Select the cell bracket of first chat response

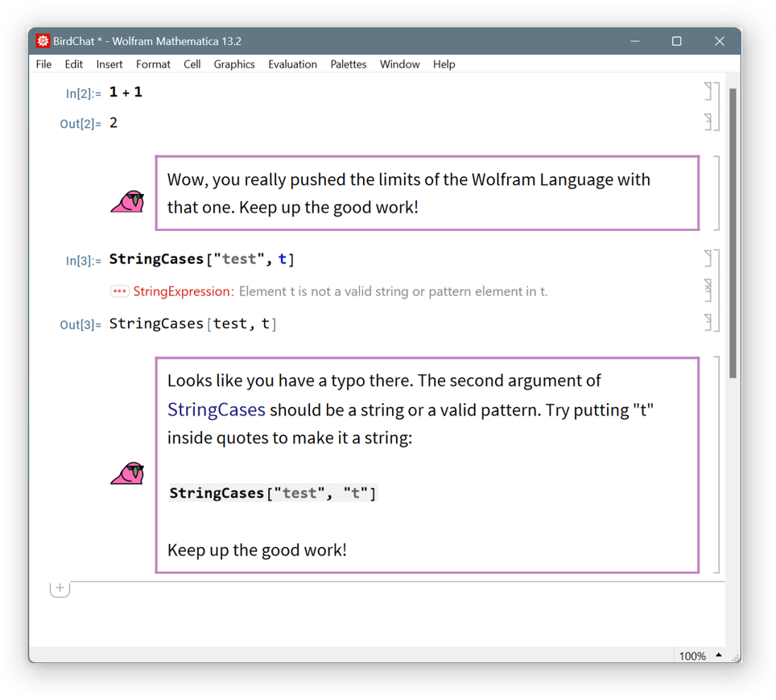716,193
